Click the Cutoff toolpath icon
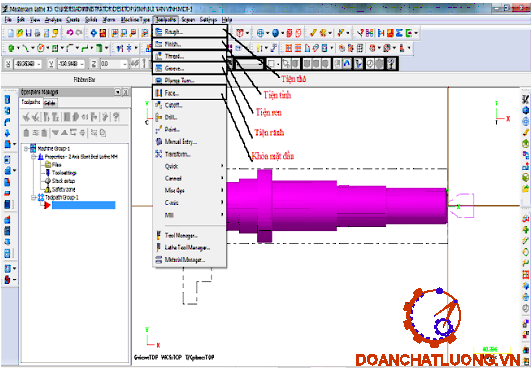This screenshot has width=532, height=368. (x=158, y=105)
